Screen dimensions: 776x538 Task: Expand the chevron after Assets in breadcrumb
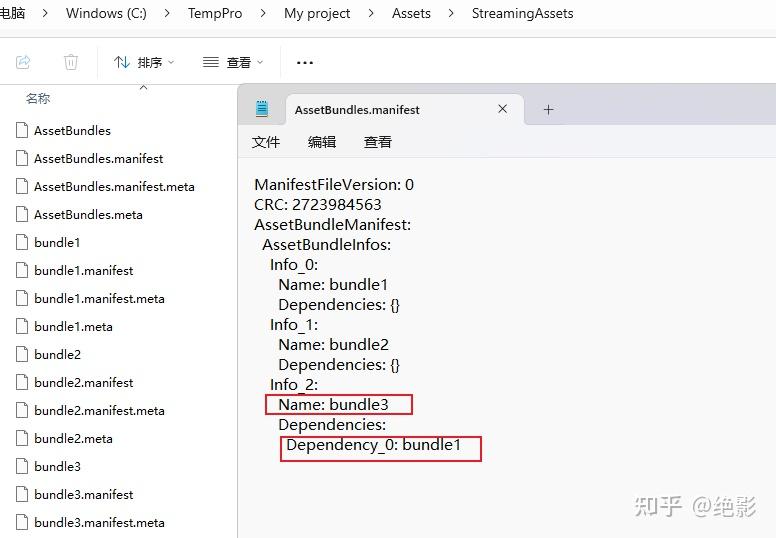tap(451, 14)
